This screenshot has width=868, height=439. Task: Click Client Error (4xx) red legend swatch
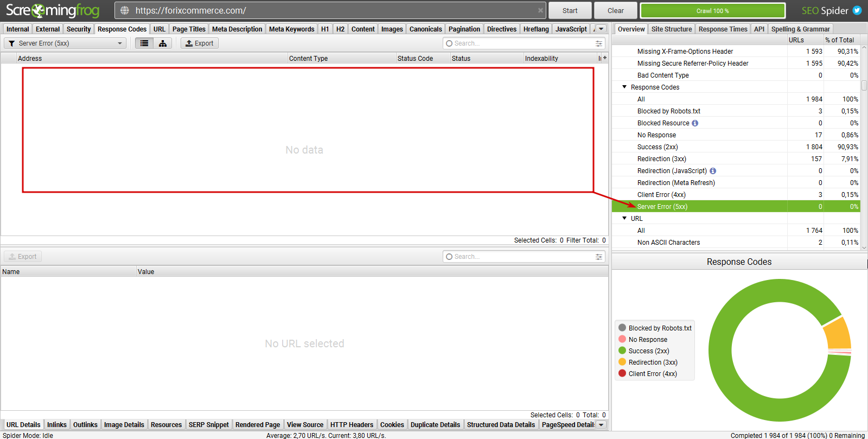click(622, 373)
